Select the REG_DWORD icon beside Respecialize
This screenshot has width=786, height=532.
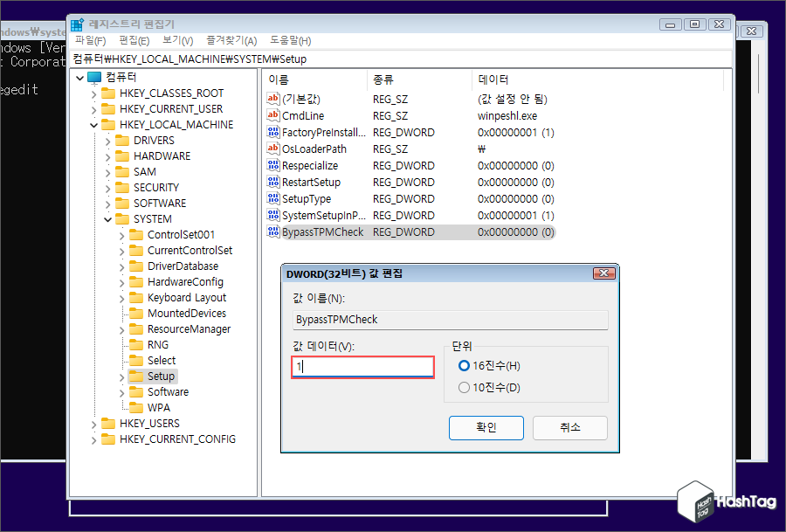(x=272, y=165)
